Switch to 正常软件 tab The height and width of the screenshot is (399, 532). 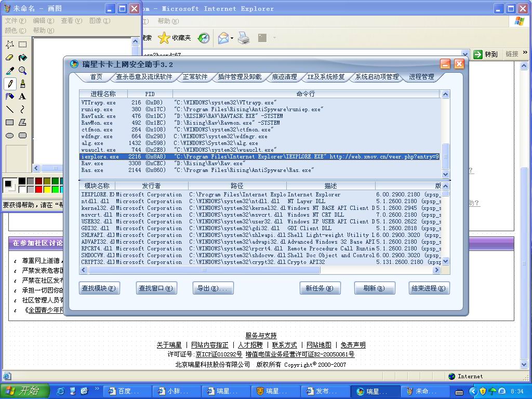tap(195, 77)
